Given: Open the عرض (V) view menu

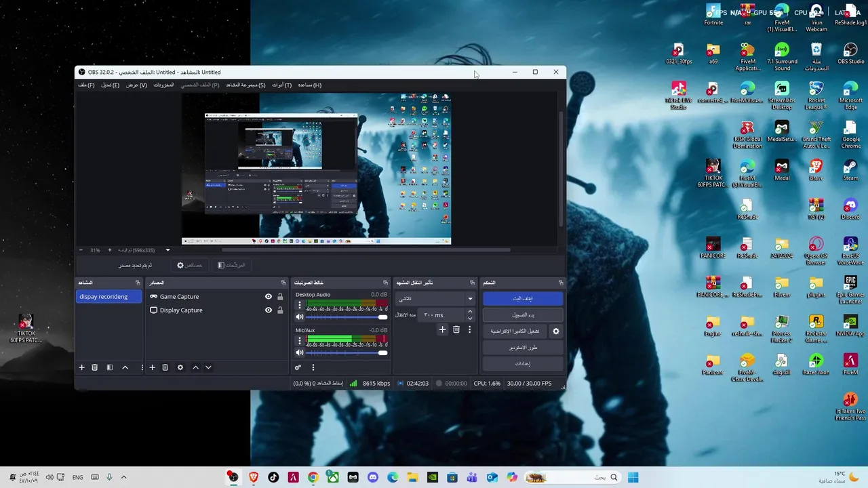Looking at the screenshot, I should pyautogui.click(x=136, y=85).
